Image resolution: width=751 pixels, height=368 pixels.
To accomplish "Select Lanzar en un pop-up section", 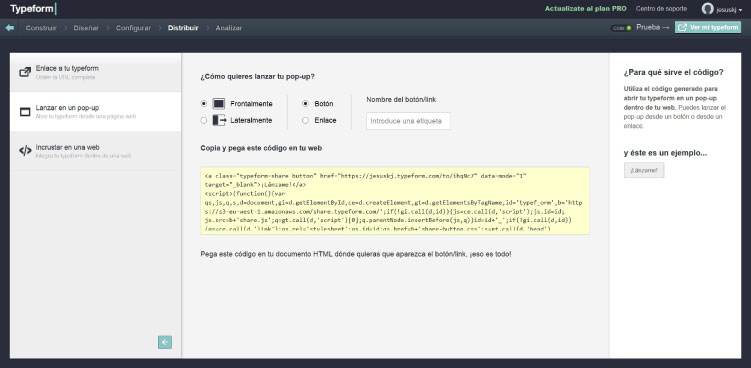I will 96,112.
